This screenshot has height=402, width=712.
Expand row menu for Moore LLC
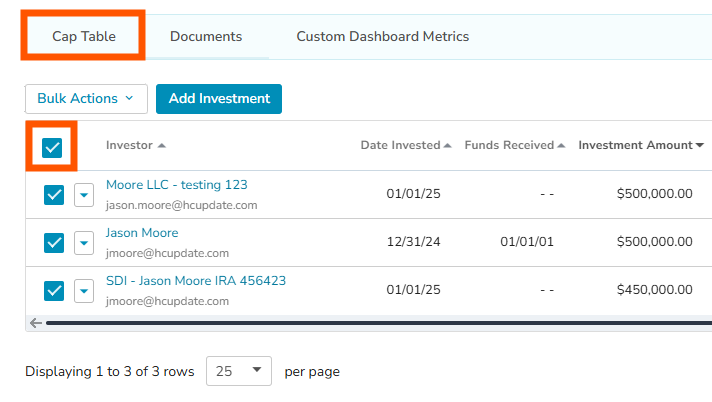click(x=84, y=195)
